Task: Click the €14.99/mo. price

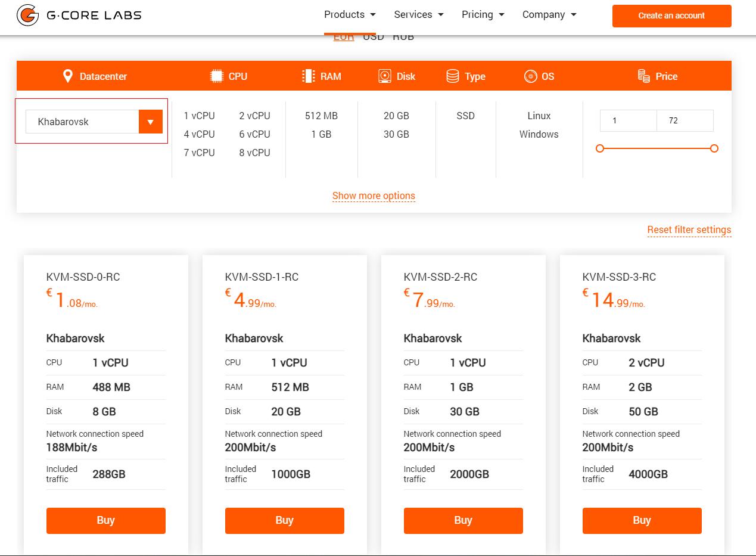Action: tap(614, 299)
